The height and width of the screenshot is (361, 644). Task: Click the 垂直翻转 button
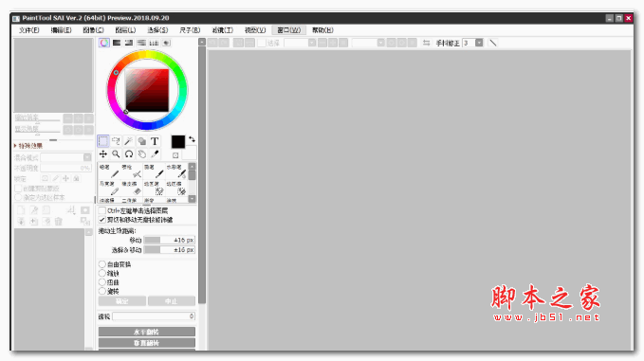[x=147, y=343]
